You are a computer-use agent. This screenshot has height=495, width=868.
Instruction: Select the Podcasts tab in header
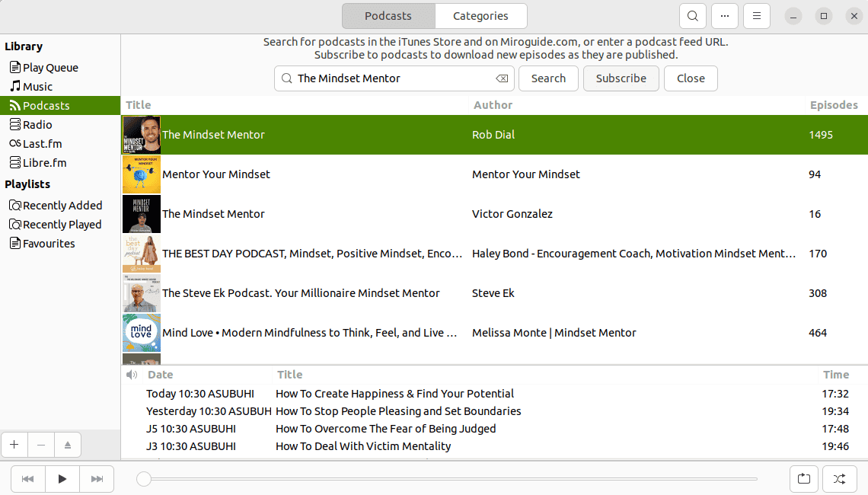(x=388, y=16)
